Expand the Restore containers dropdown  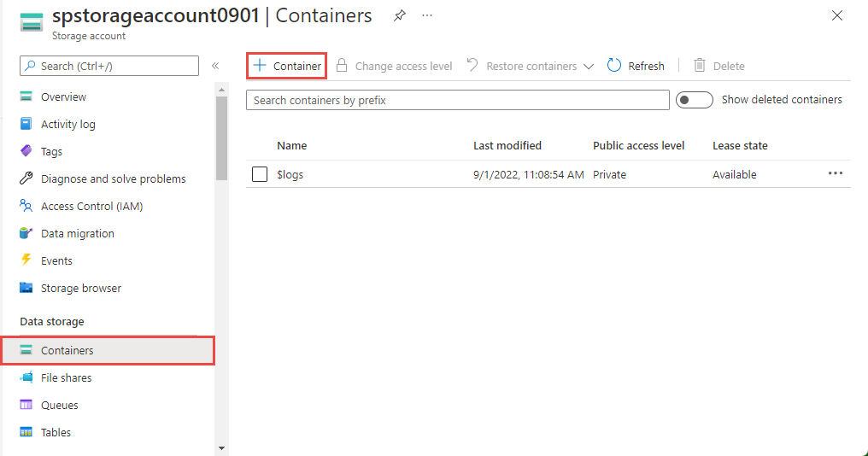click(x=588, y=67)
